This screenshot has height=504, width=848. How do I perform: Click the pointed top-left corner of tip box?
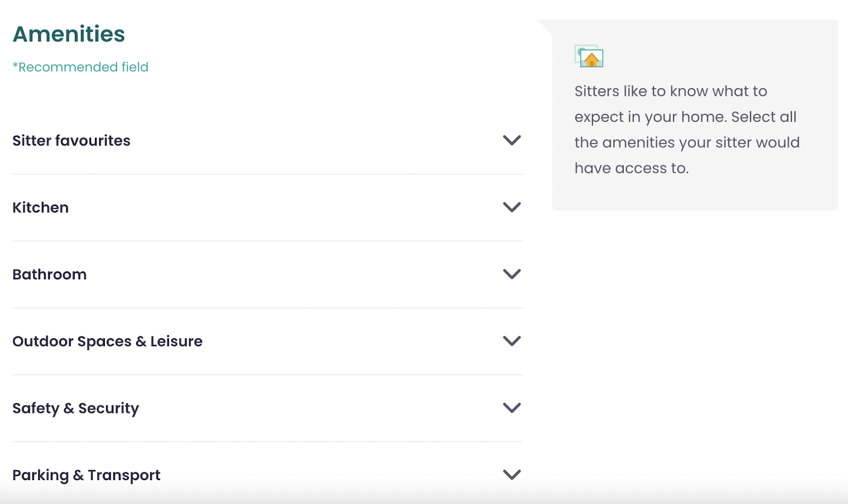(x=544, y=24)
